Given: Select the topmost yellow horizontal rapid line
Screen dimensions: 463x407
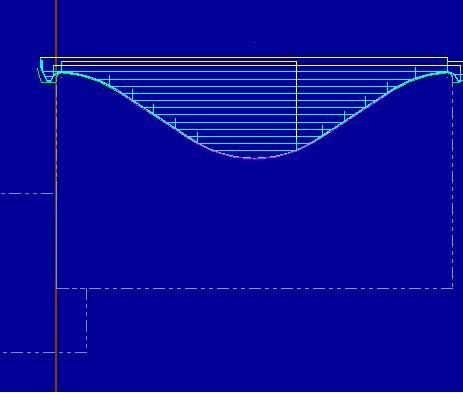Looking at the screenshot, I should pyautogui.click(x=244, y=57).
